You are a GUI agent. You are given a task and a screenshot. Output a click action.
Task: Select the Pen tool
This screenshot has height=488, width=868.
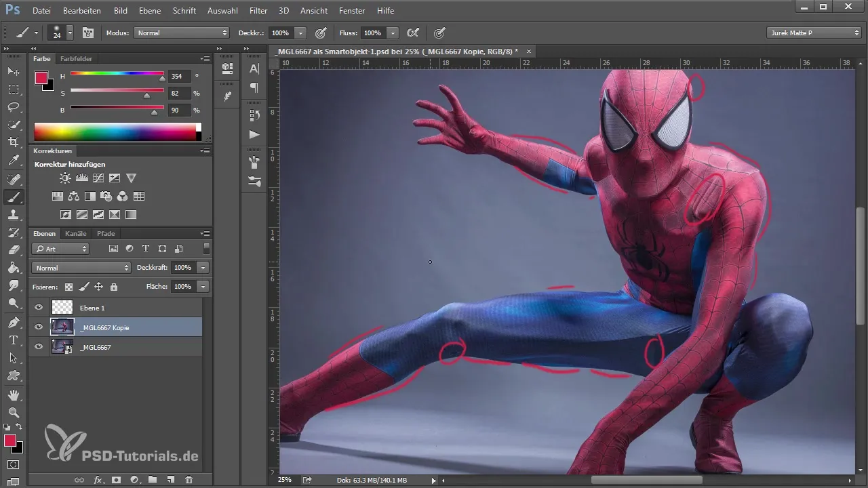pos(14,322)
